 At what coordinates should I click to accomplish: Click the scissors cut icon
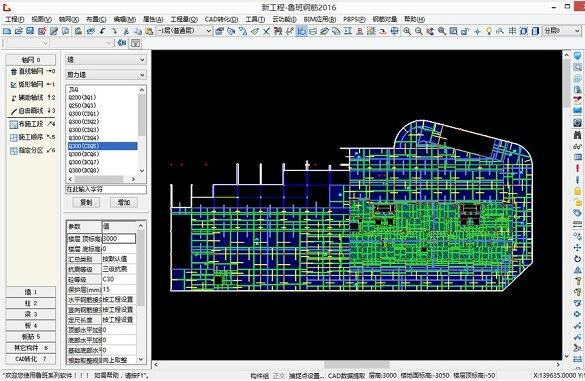(126, 31)
